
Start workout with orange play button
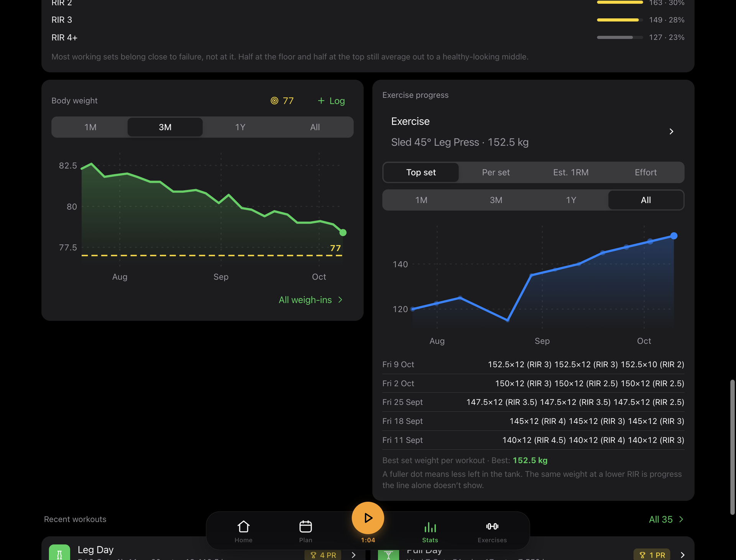pyautogui.click(x=368, y=518)
